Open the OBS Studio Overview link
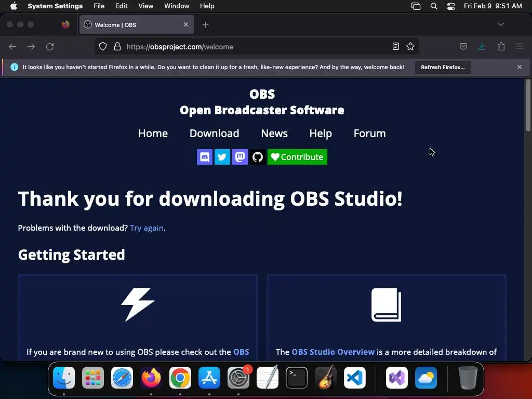Screen dimensions: 532x399 [x=333, y=352]
